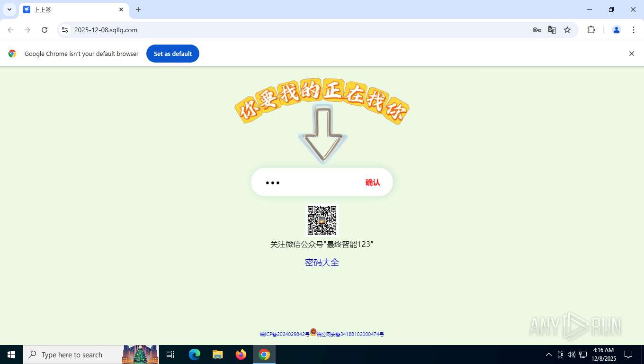The width and height of the screenshot is (644, 364).
Task: Click the WeChat QR code image
Action: tap(322, 220)
